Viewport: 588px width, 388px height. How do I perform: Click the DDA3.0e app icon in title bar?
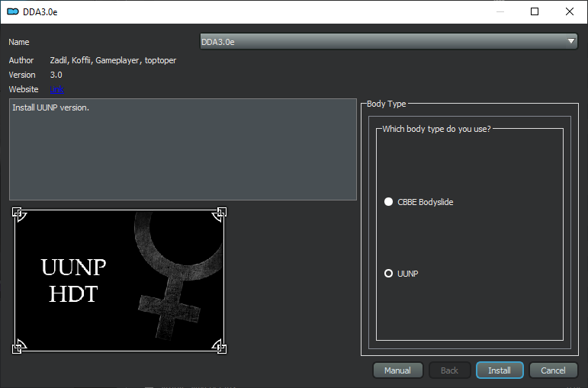pyautogui.click(x=13, y=11)
